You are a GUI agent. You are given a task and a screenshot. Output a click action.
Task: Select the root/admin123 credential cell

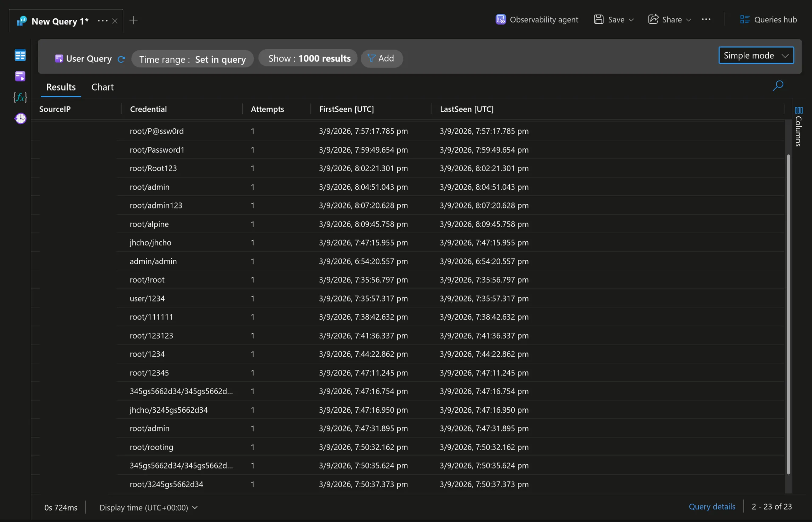(156, 205)
